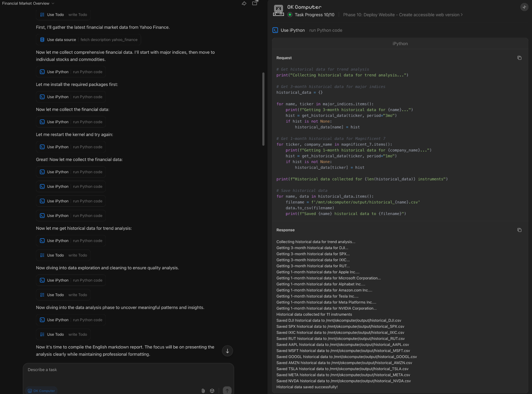Check Task Progress 10/10 indicator
Image resolution: width=532 pixels, height=394 pixels.
pyautogui.click(x=314, y=15)
